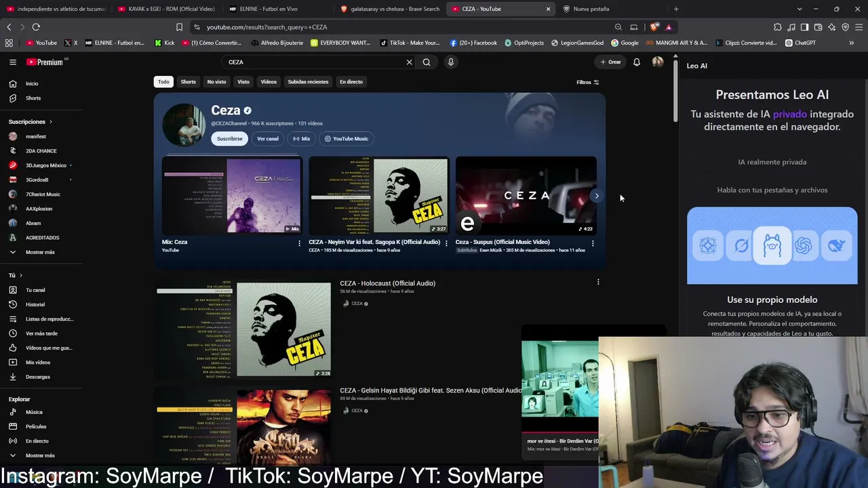Toggle the browser sidebar panel icon
Screen dimensions: 868x488
coord(804,27)
